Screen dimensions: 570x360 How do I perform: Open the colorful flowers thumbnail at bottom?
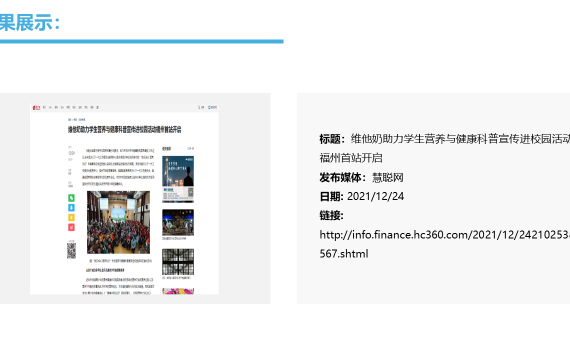coord(178,291)
